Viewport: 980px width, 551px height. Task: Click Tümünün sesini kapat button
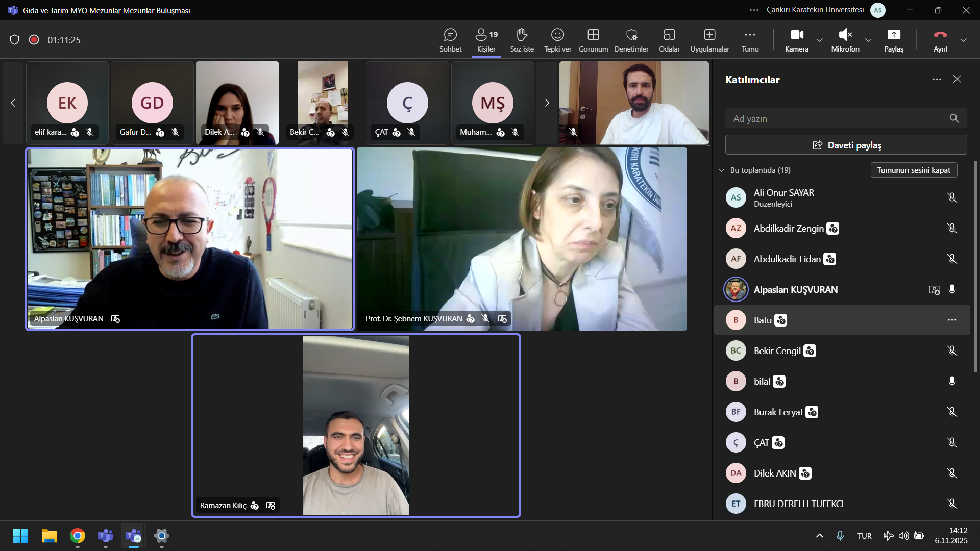pyautogui.click(x=913, y=170)
